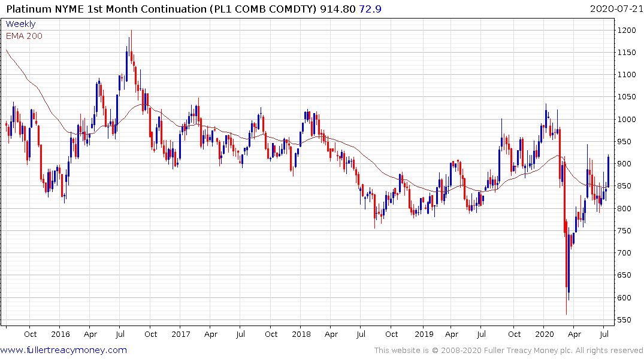Click the 900 price axis label
The width and height of the screenshot is (644, 359).
coord(624,164)
